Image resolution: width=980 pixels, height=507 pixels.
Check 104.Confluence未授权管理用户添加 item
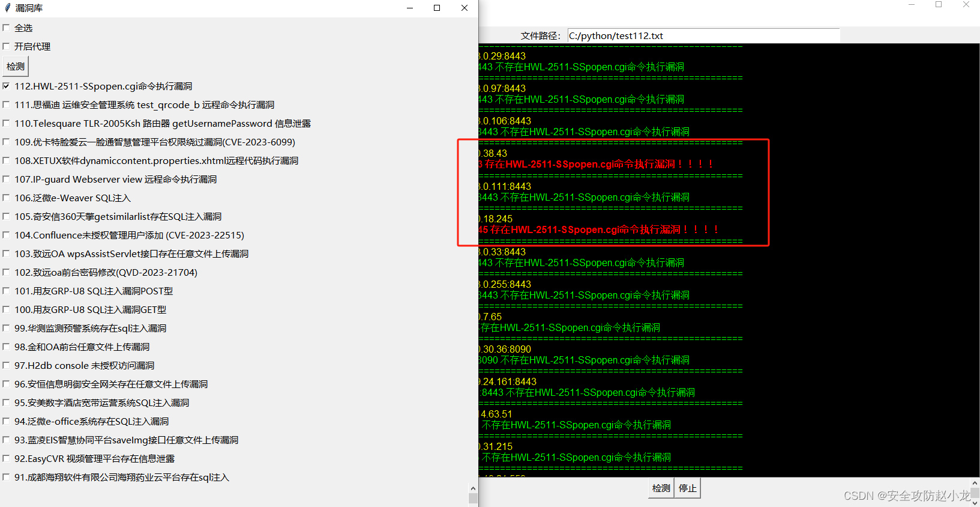[x=6, y=235]
